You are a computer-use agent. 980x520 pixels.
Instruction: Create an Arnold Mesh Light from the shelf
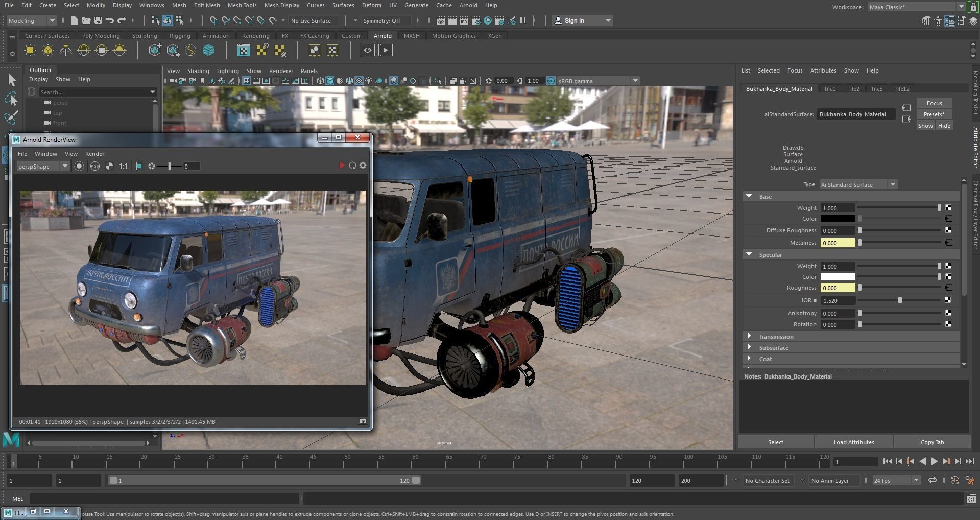48,50
